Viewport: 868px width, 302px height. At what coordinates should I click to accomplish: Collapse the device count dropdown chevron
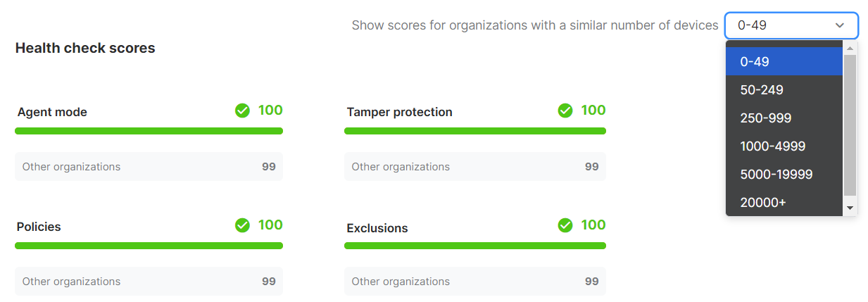pos(840,25)
